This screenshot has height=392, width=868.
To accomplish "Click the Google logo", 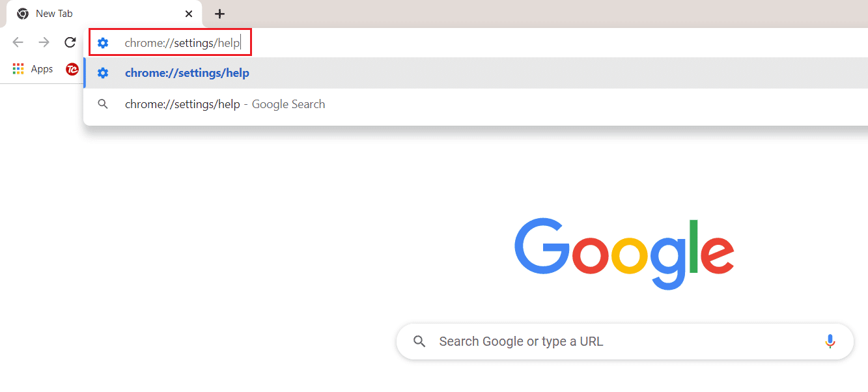I will coord(624,253).
